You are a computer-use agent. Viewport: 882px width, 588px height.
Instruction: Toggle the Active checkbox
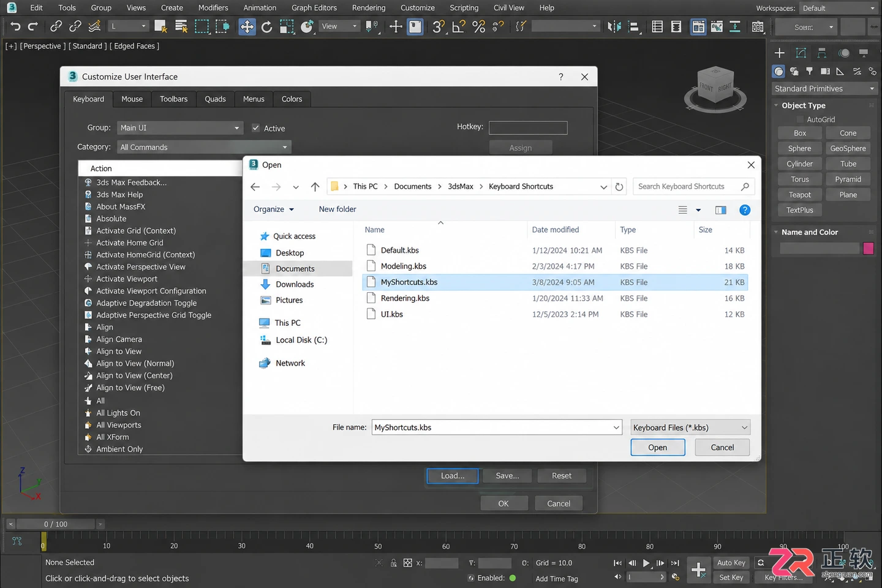point(256,128)
